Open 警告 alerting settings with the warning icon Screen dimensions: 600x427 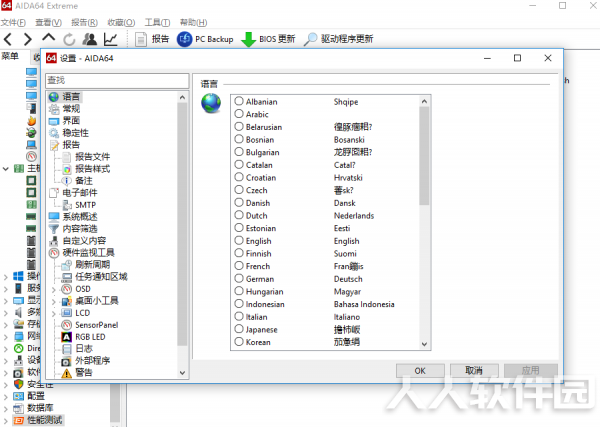pos(77,373)
